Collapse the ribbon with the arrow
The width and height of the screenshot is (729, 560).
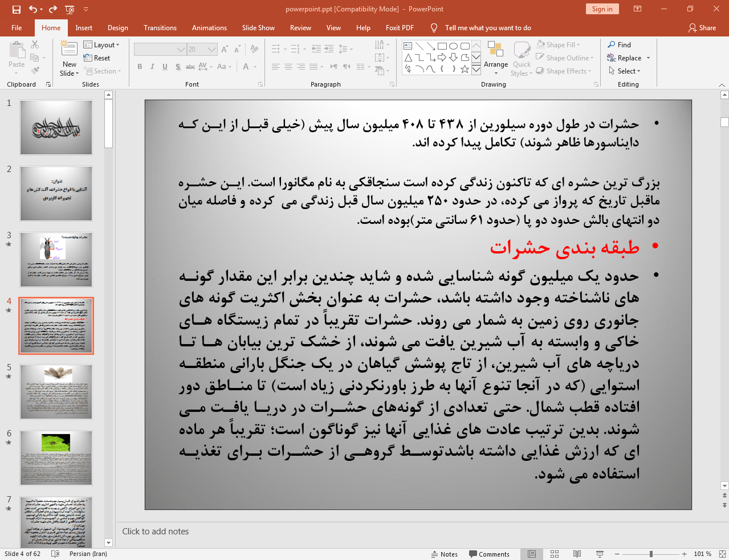(x=722, y=84)
